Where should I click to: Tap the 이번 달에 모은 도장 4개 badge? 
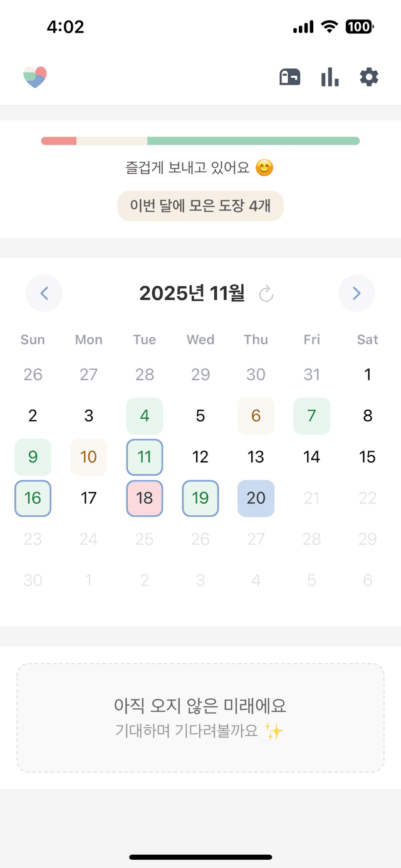[200, 206]
